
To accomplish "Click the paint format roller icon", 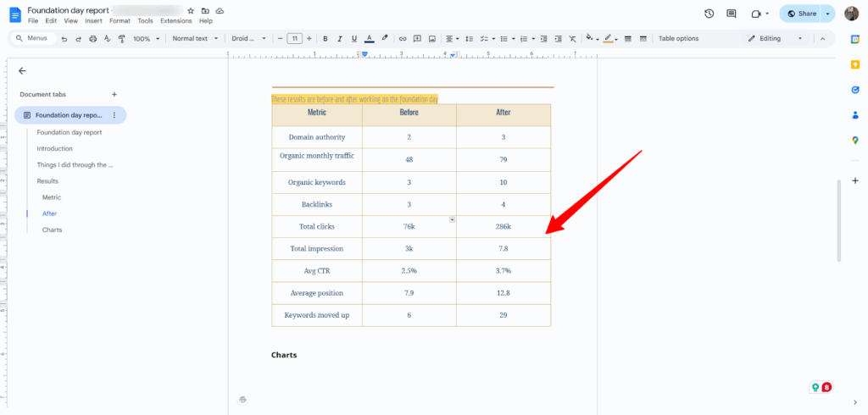I will [x=121, y=38].
